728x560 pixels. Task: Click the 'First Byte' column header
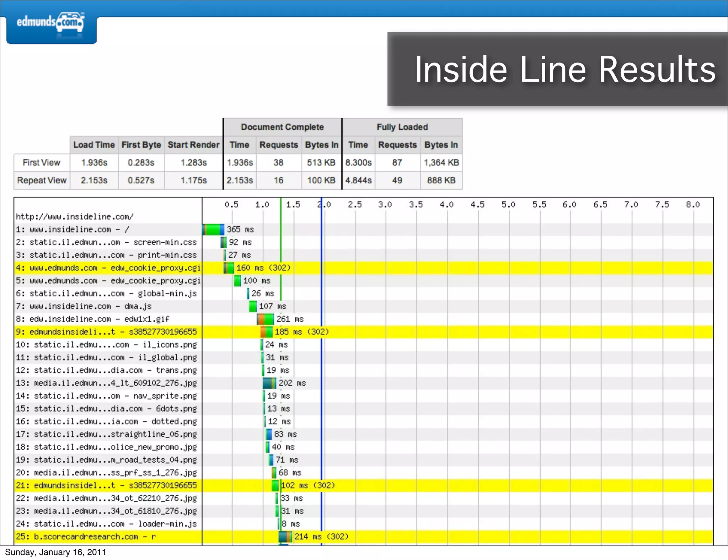141,145
